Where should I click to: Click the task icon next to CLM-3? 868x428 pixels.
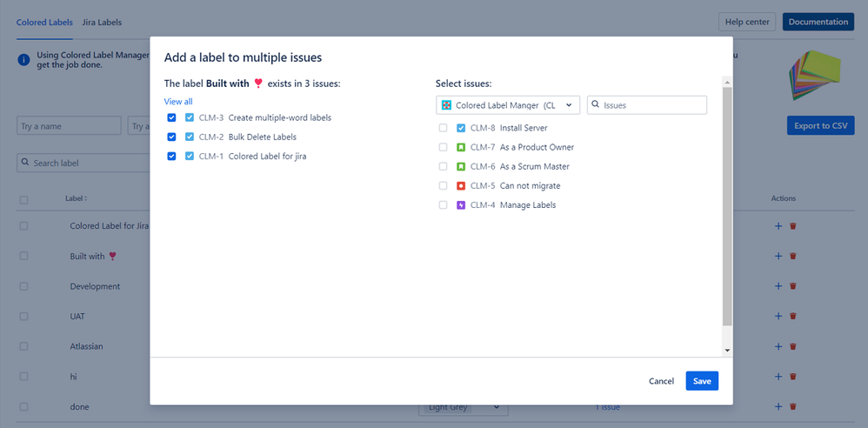tap(190, 118)
